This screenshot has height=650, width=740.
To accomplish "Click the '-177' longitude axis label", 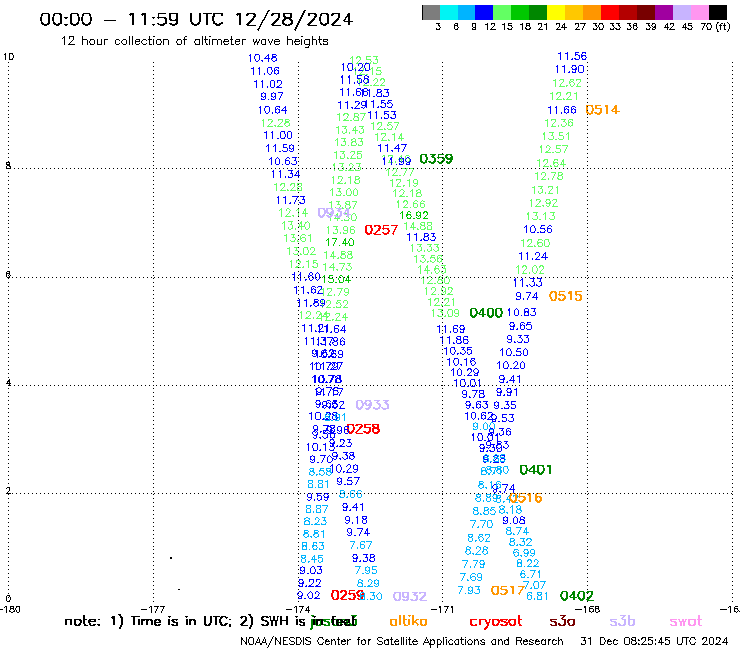I will tap(153, 609).
